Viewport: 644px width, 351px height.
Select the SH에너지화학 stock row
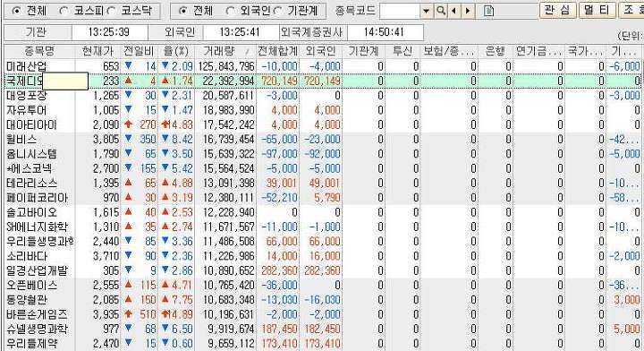pyautogui.click(x=322, y=227)
